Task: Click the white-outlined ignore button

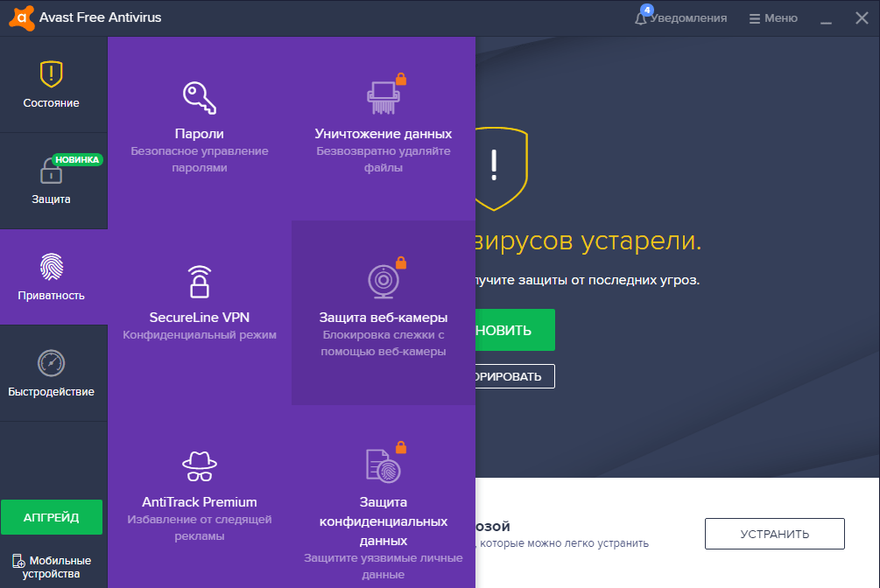Action: [515, 376]
